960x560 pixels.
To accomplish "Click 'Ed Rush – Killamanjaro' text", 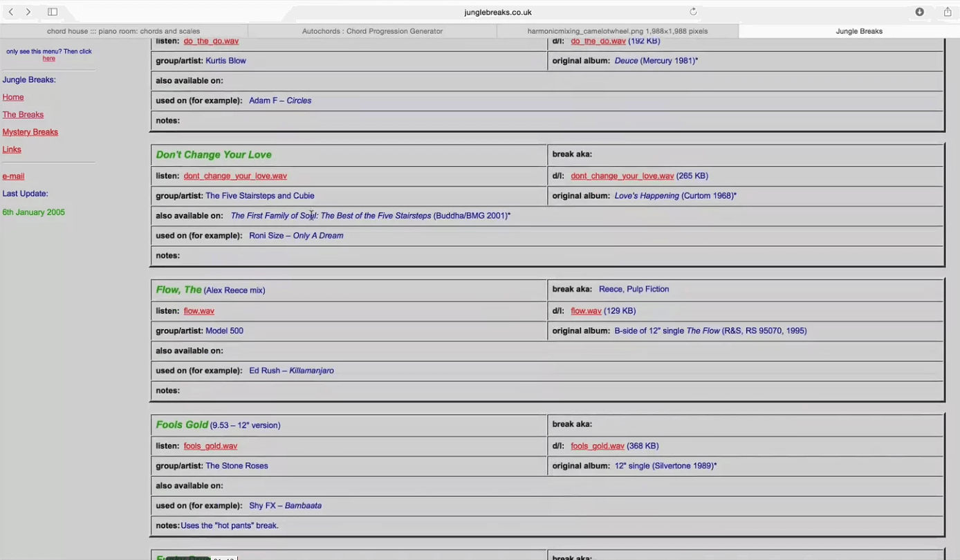I will point(291,371).
